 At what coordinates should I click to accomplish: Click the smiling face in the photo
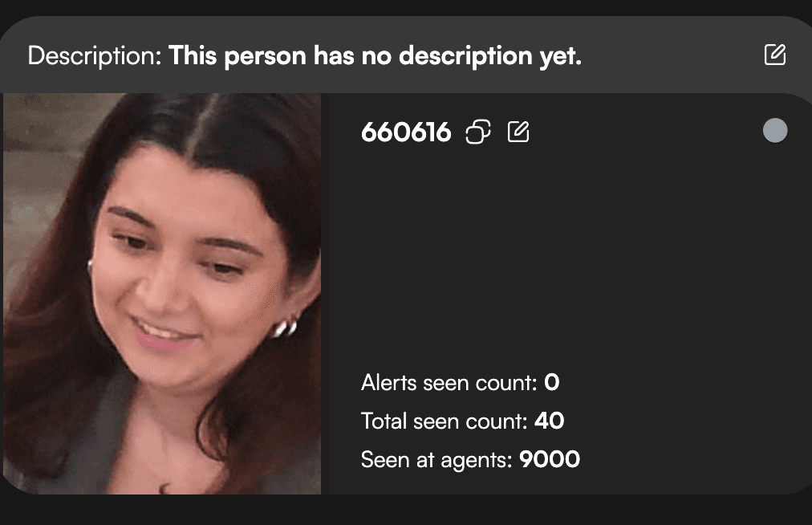pyautogui.click(x=186, y=270)
